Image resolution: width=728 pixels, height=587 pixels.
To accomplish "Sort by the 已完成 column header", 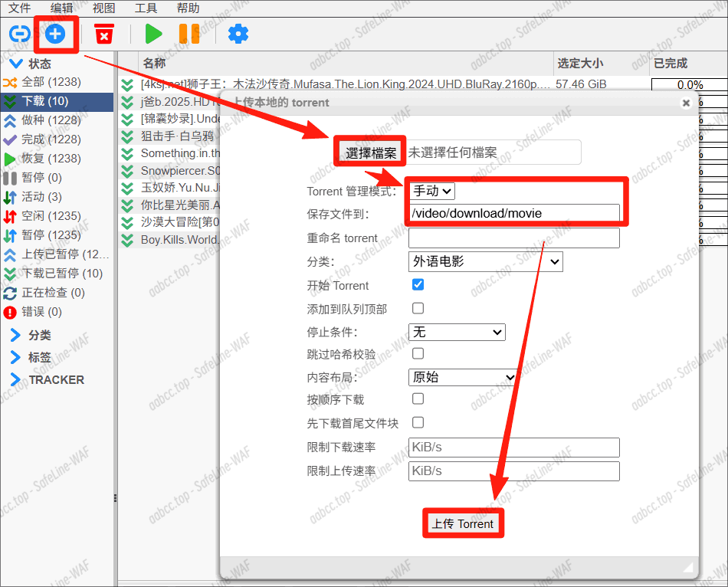I will [689, 63].
